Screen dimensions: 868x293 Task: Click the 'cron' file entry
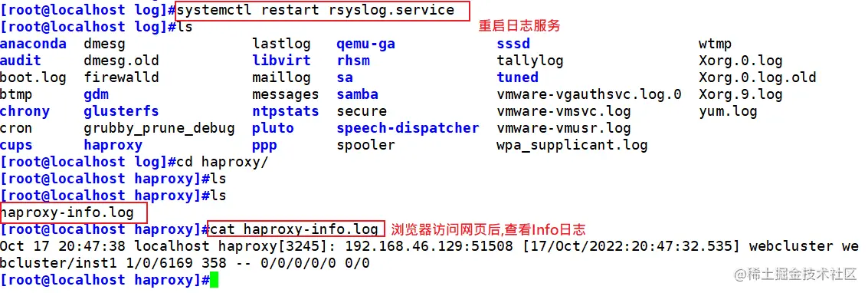pos(16,129)
